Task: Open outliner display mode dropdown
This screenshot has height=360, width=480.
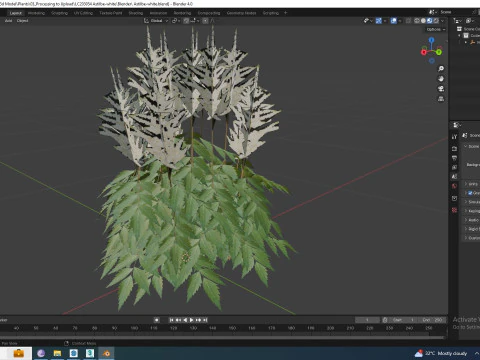Action: point(458,21)
